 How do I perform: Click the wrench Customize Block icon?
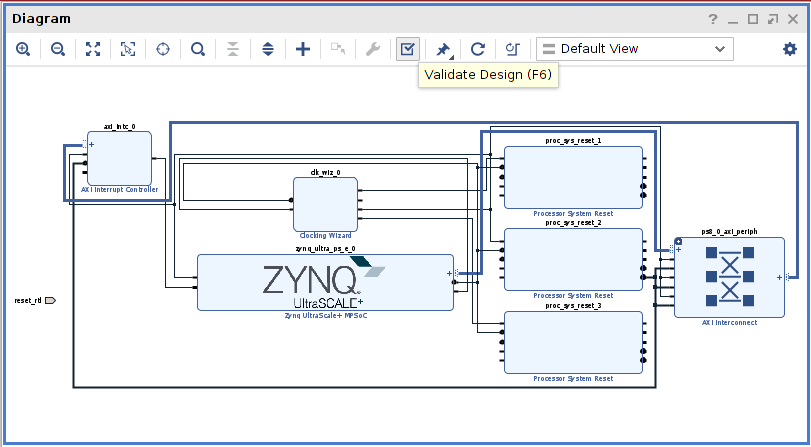click(373, 49)
